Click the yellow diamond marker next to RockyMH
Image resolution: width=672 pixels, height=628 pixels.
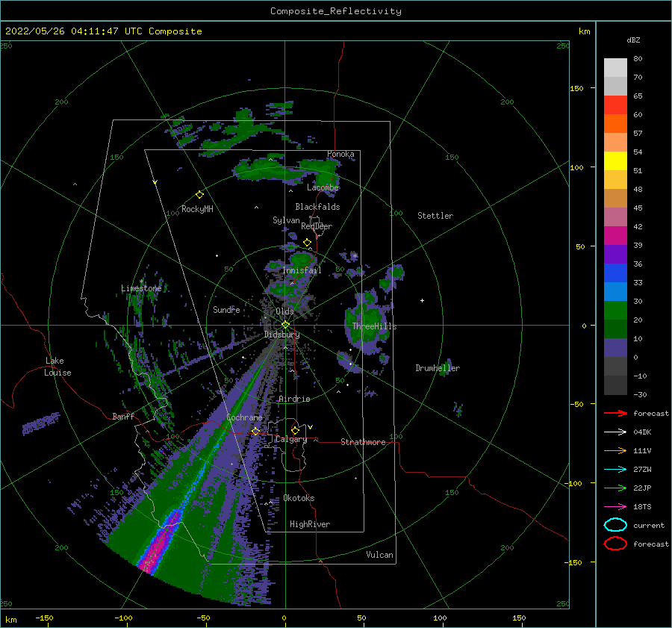199,195
